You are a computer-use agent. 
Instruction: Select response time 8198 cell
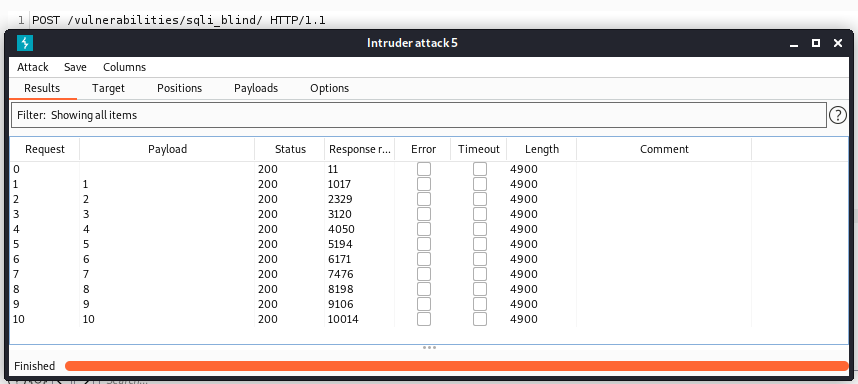pos(340,289)
